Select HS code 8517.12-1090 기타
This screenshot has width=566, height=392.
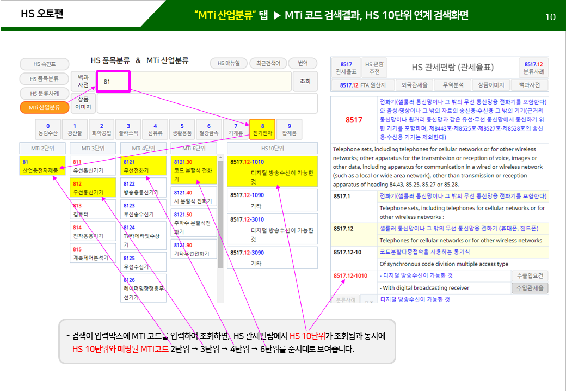click(272, 200)
